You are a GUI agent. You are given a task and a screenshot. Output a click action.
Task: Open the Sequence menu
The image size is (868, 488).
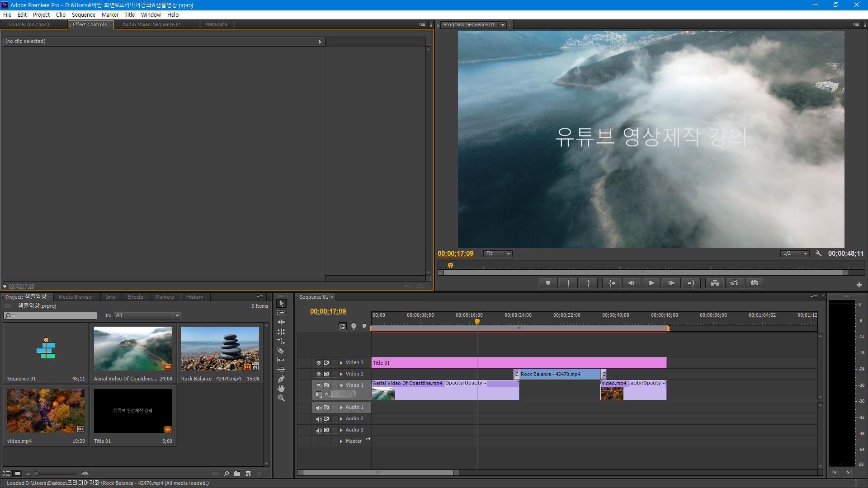(x=83, y=15)
